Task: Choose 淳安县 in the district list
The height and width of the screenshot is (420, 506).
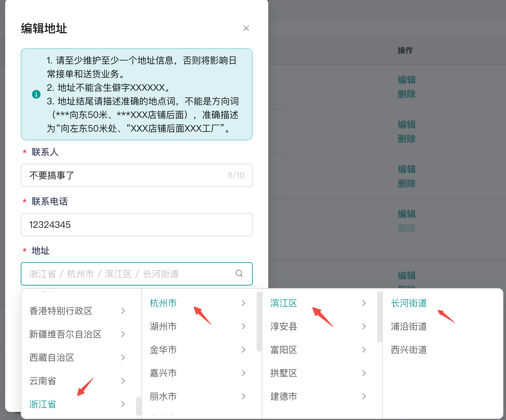Action: [x=284, y=326]
